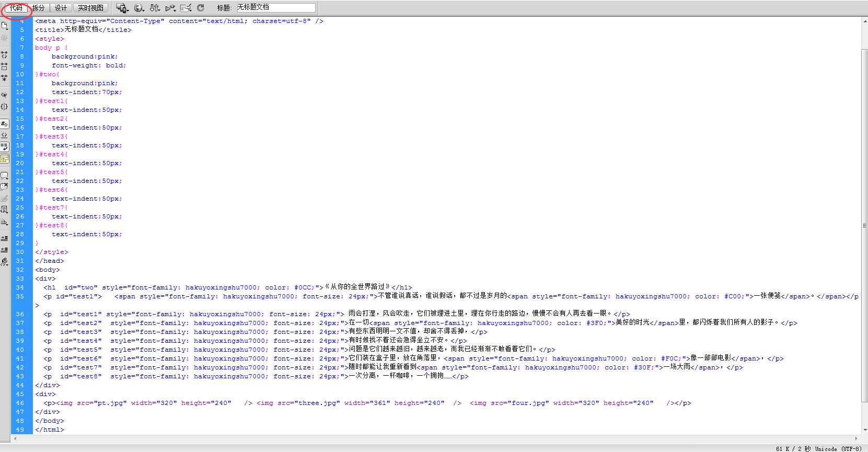Click src="three.jpg" image on line 46
Image resolution: width=868 pixels, height=452 pixels.
pos(359,403)
